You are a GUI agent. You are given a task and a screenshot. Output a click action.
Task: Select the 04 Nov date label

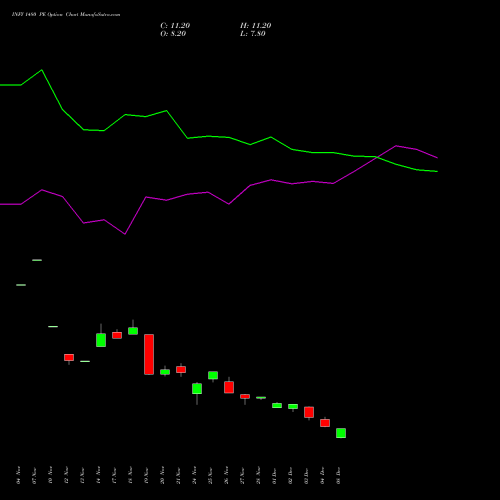18,475
